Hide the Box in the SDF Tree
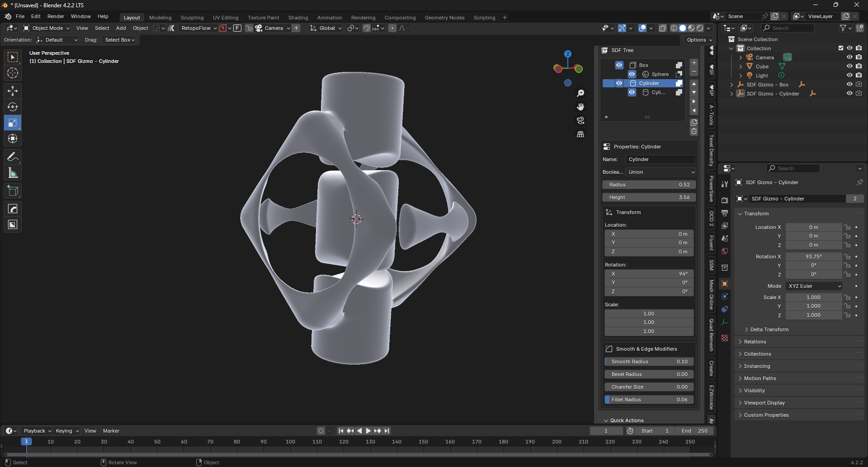The image size is (868, 467). (619, 65)
